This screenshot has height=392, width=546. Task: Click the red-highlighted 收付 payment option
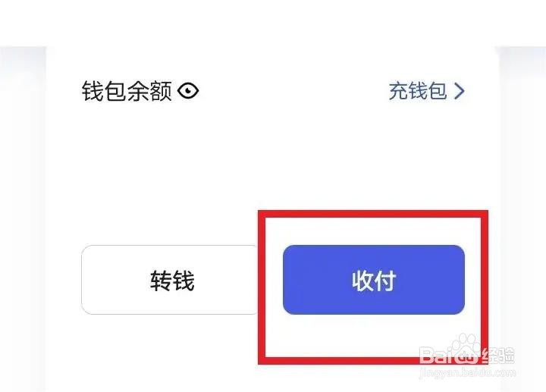[374, 280]
